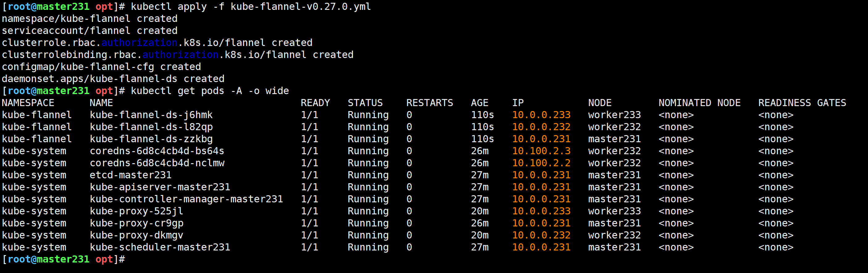The width and height of the screenshot is (868, 273).
Task: Select 'daemonset.apps/kube-flannel-ds created' line
Action: point(113,79)
